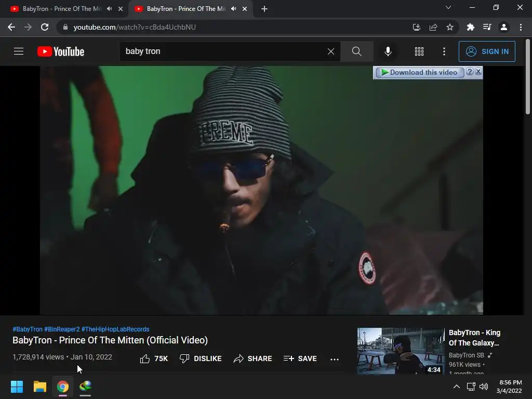The width and height of the screenshot is (532, 399).
Task: Click Download this video button
Action: (419, 72)
